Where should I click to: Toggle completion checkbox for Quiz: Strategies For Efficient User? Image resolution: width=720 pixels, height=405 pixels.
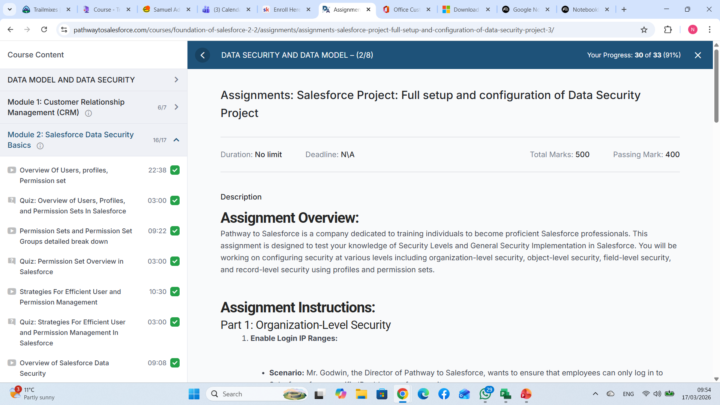tap(175, 322)
